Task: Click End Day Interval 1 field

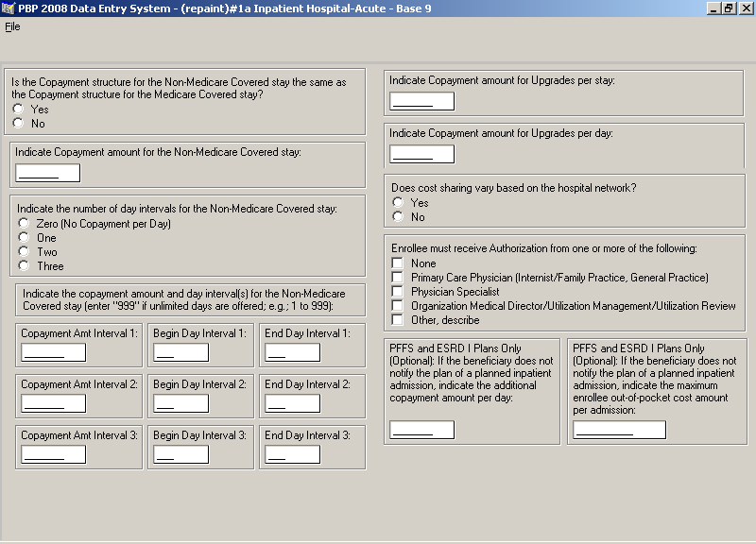Action: 292,352
